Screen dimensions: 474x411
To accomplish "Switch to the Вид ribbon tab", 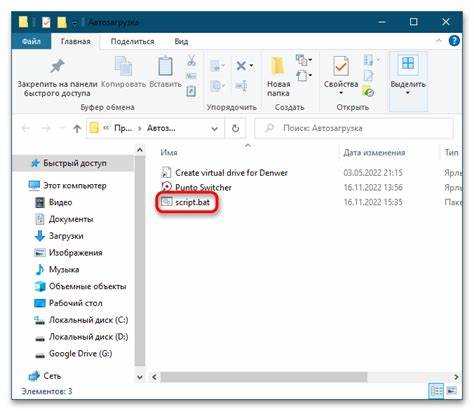I will click(181, 41).
